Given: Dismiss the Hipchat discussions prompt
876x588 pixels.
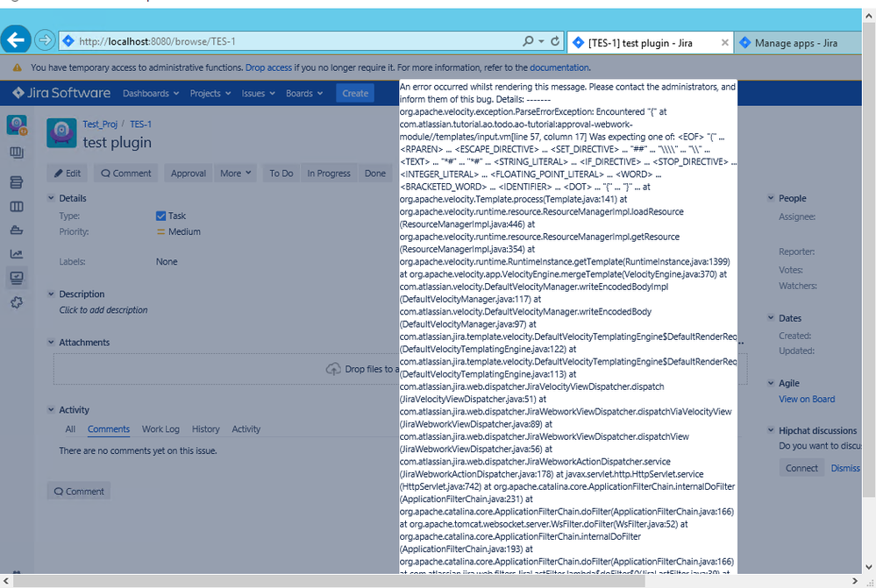Looking at the screenshot, I should [845, 468].
